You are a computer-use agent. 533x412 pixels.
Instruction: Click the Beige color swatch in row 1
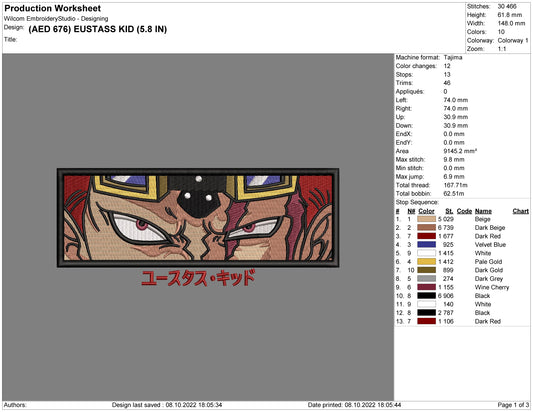(426, 219)
